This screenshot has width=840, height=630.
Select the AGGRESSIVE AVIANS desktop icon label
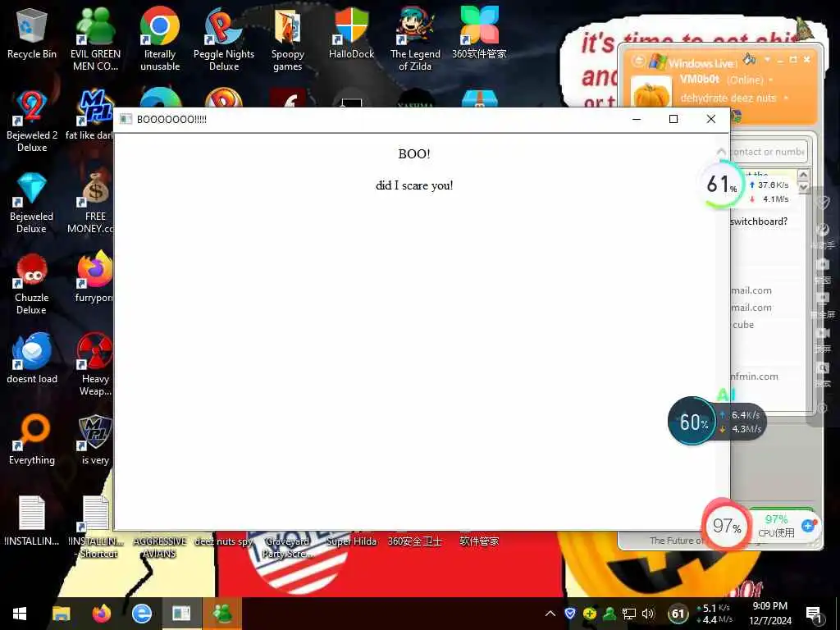coord(160,547)
